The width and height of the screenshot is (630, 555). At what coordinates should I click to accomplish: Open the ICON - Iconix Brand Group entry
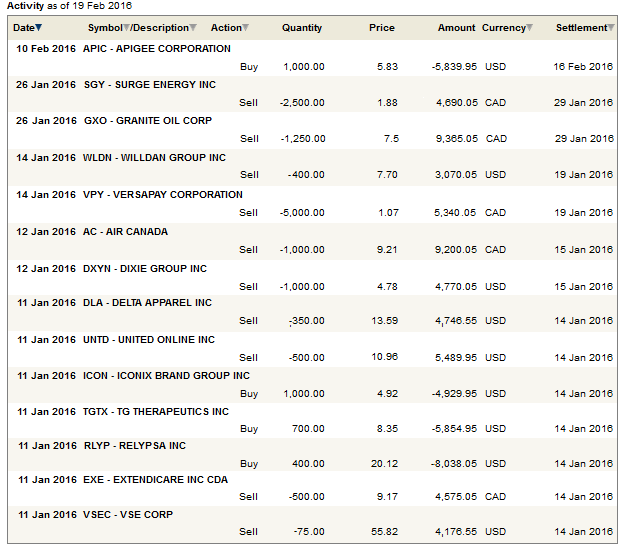coord(166,376)
